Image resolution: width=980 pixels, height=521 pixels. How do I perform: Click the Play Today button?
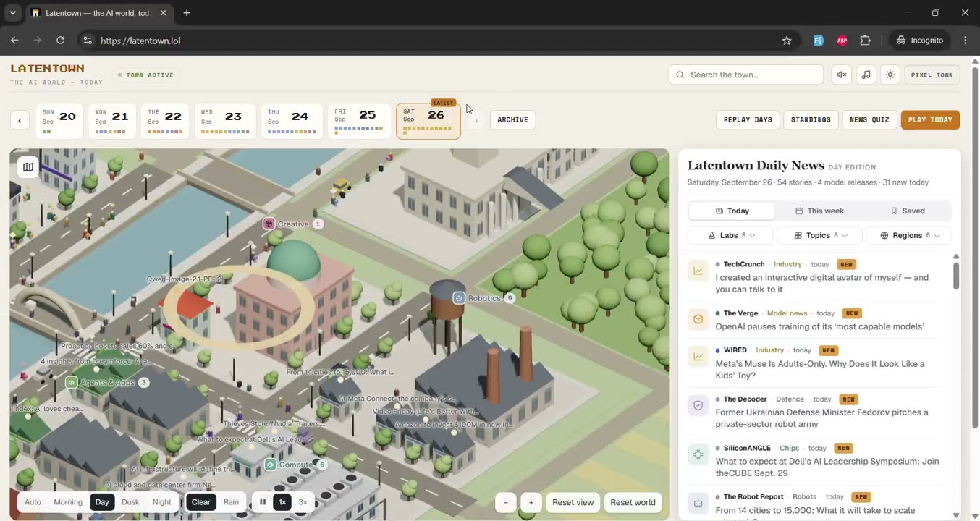(x=930, y=120)
